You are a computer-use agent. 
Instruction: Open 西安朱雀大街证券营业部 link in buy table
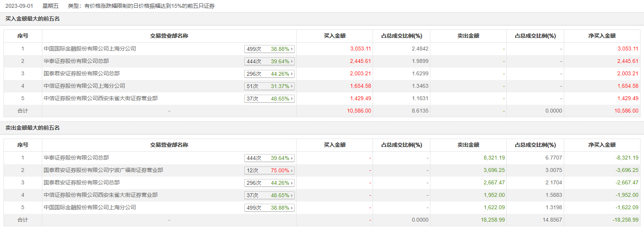[x=100, y=98]
